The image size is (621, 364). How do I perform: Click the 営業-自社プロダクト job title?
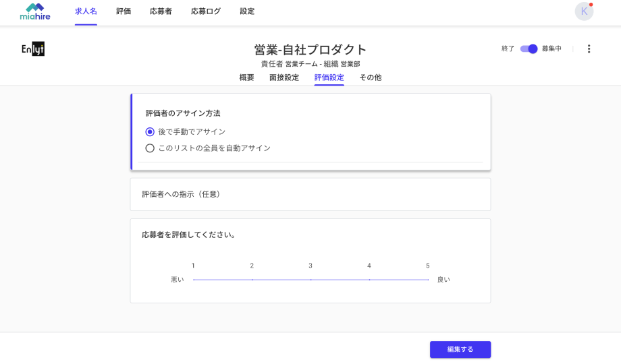[x=310, y=49]
